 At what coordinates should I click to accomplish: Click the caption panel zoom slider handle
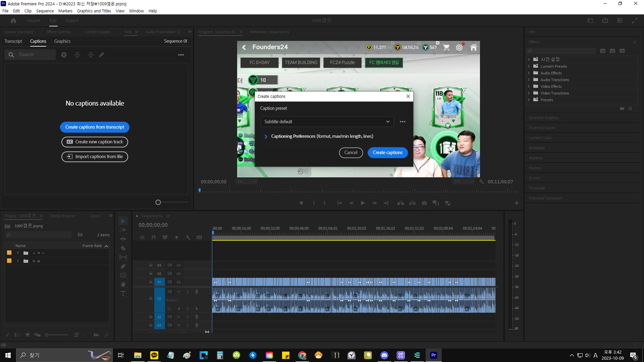158,202
